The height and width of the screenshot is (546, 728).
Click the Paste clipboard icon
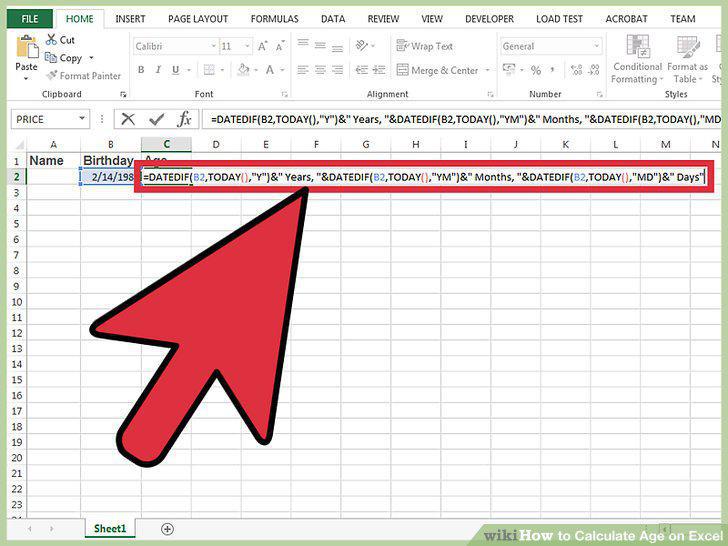(26, 47)
